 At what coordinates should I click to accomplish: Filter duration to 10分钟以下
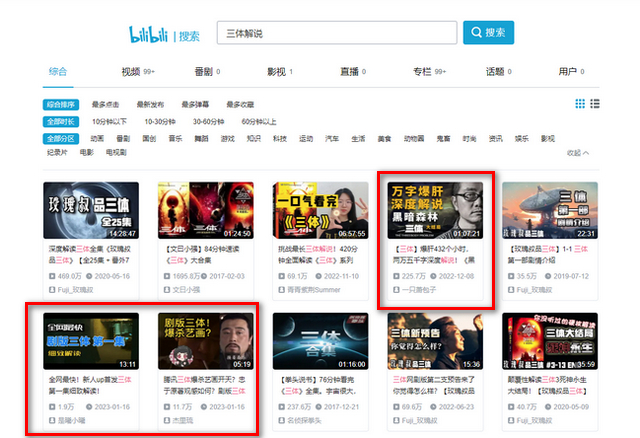109,122
